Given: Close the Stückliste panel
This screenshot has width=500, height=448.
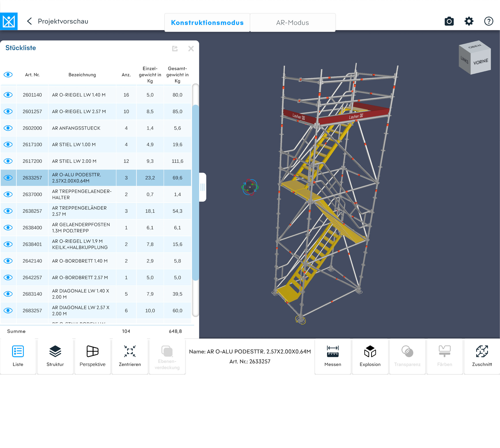Looking at the screenshot, I should pyautogui.click(x=191, y=48).
